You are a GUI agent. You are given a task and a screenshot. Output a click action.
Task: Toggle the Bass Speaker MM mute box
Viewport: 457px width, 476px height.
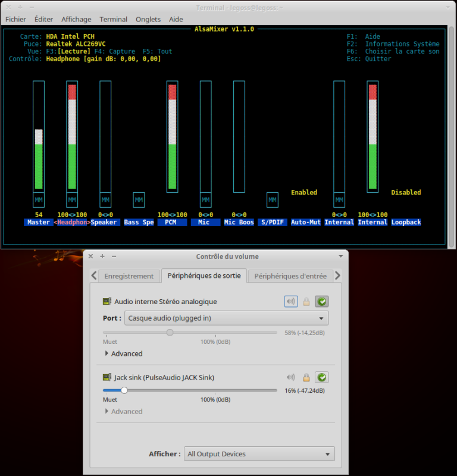coord(139,200)
